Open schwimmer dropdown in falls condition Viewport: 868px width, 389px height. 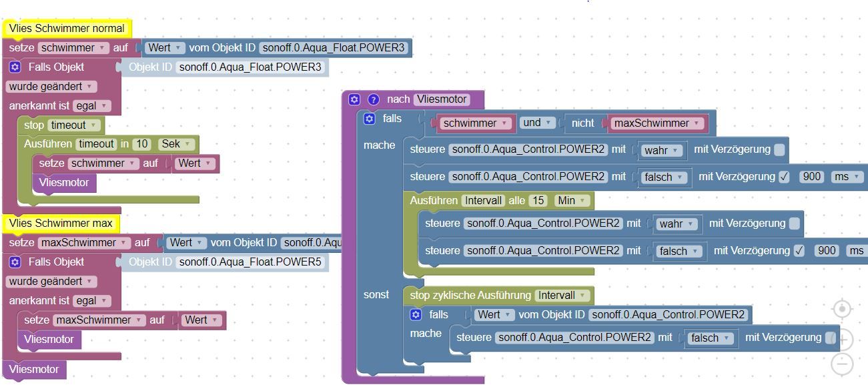tap(476, 123)
